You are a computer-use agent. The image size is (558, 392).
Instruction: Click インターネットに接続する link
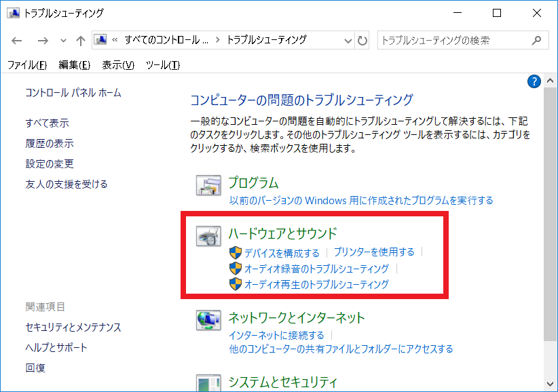click(x=276, y=335)
